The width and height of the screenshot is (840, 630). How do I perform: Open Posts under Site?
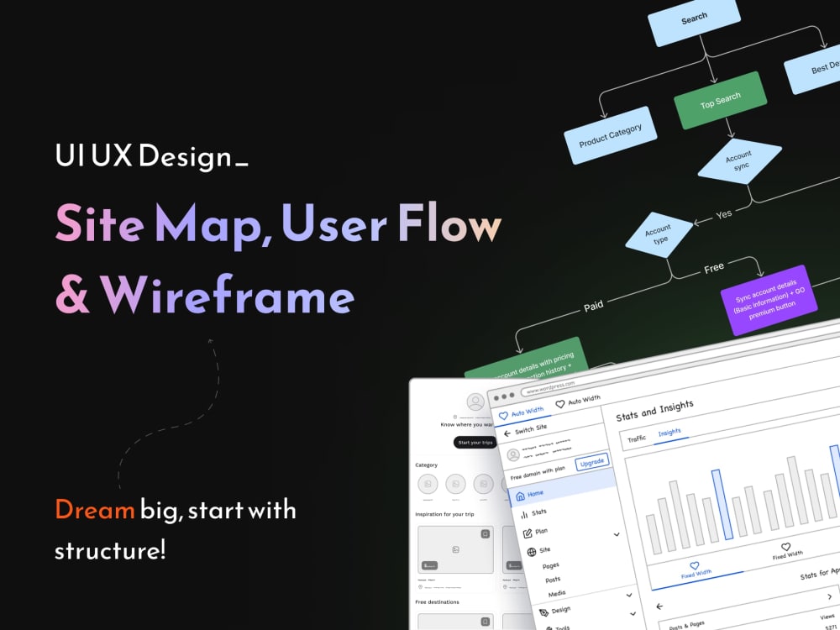click(x=553, y=580)
